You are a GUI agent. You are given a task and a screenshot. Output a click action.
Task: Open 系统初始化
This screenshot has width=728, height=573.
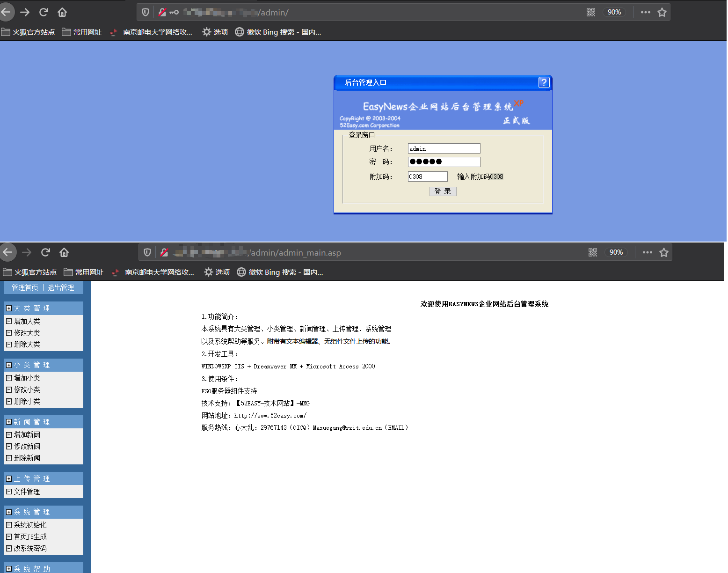pos(30,525)
